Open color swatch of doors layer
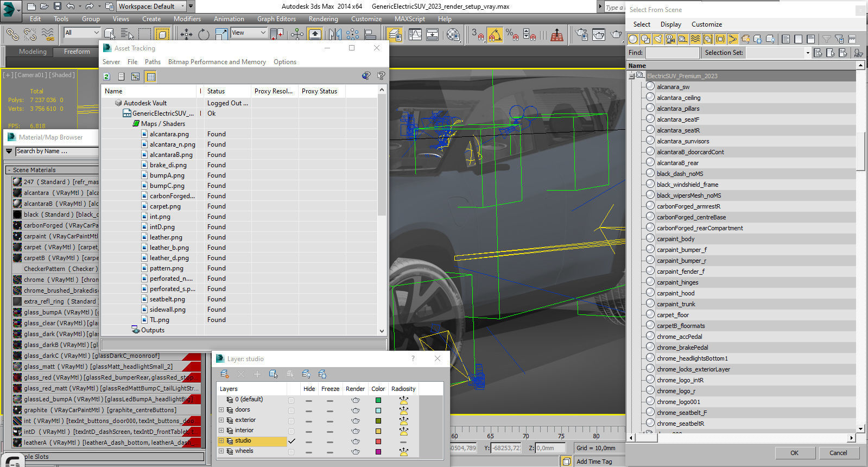 378,411
